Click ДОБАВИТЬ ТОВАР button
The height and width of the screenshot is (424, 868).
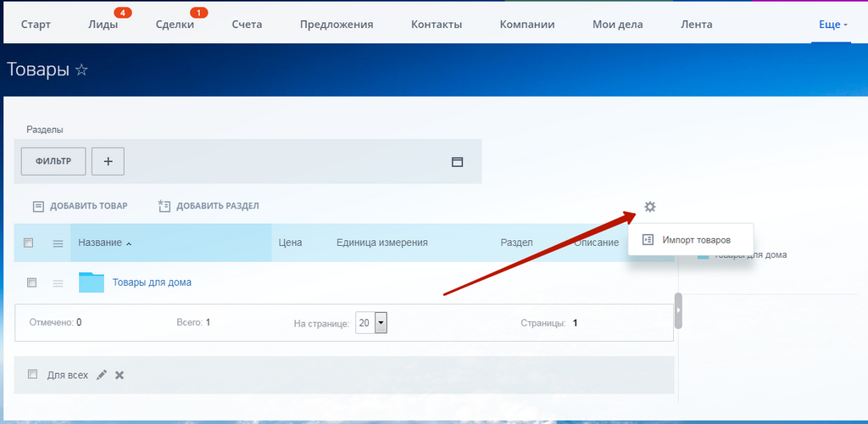tap(81, 206)
